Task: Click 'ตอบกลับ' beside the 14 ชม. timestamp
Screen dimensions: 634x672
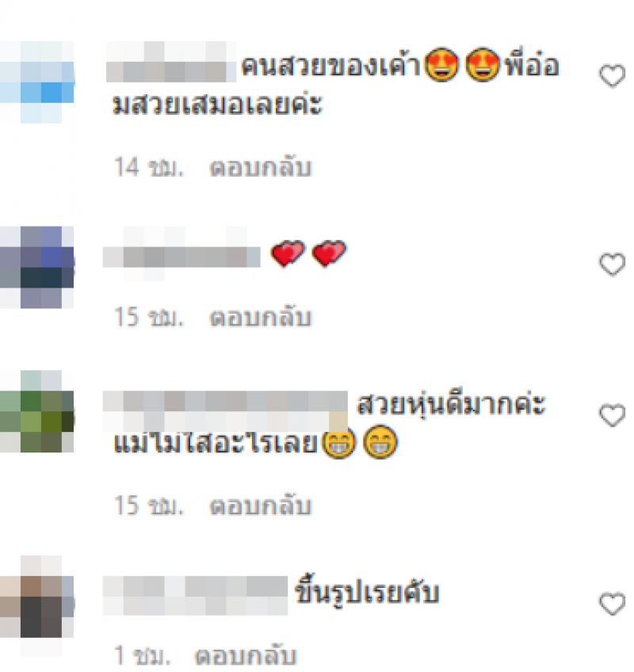Action: pos(260,167)
